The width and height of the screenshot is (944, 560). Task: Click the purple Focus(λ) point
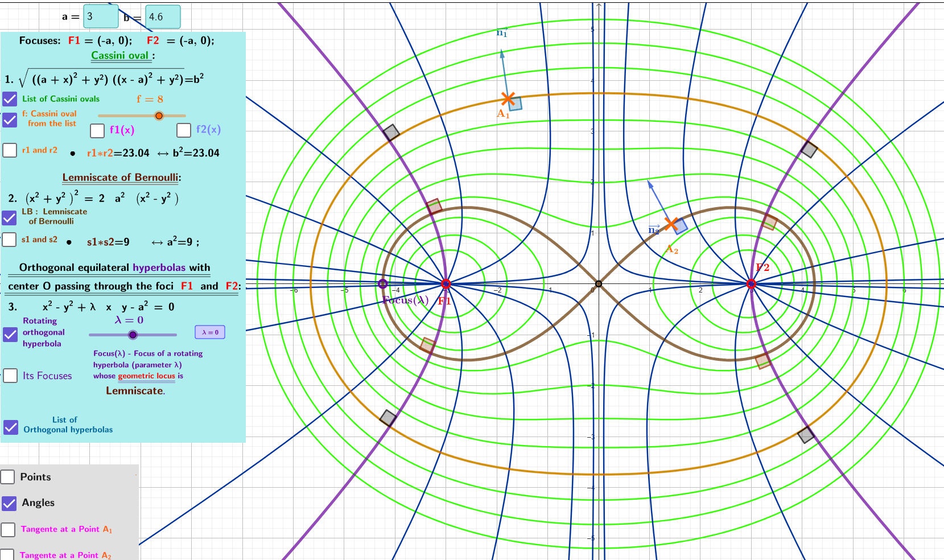click(x=383, y=284)
